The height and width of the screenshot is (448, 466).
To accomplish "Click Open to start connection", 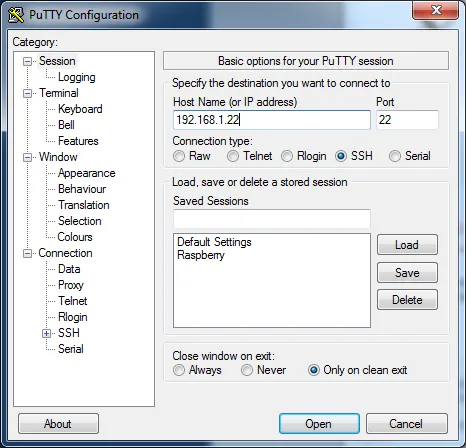I will click(319, 424).
